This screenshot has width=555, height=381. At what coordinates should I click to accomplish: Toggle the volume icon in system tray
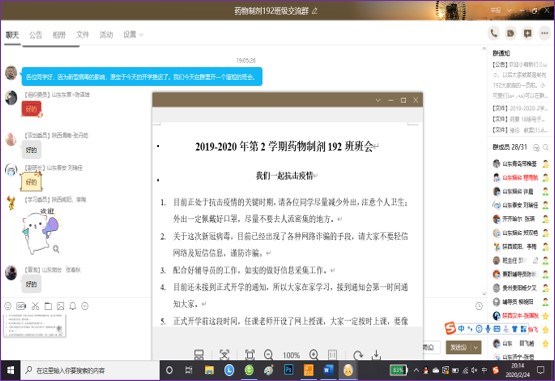pyautogui.click(x=474, y=370)
